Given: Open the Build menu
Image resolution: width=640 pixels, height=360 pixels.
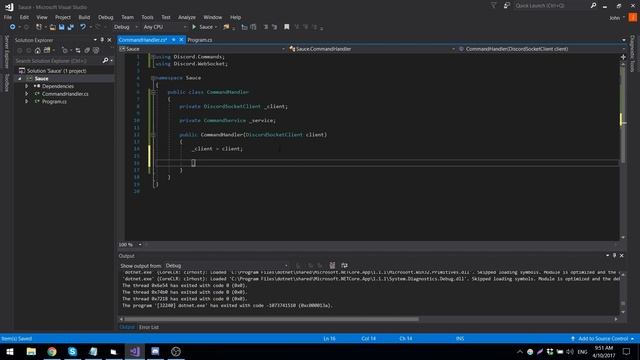Looking at the screenshot, I should (84, 17).
